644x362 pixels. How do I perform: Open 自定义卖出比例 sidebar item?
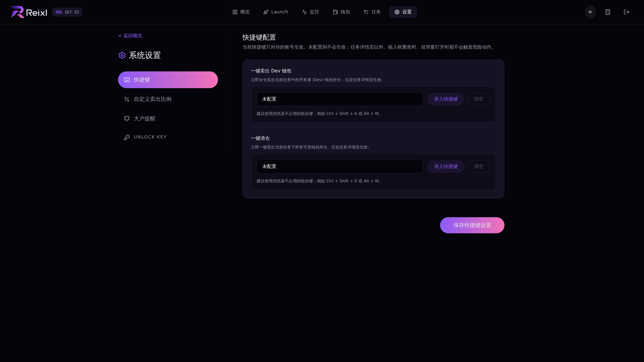coord(168,99)
